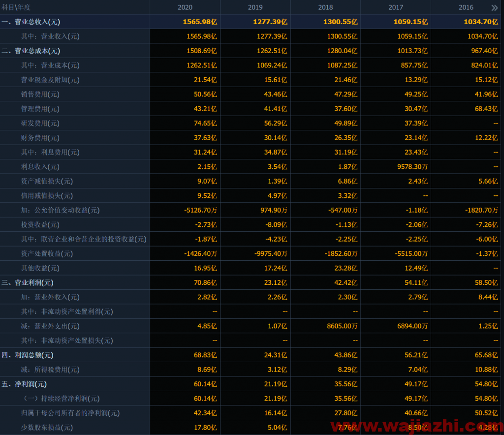Select the 销售费用(元) row label
This screenshot has height=435, width=504.
pos(40,94)
